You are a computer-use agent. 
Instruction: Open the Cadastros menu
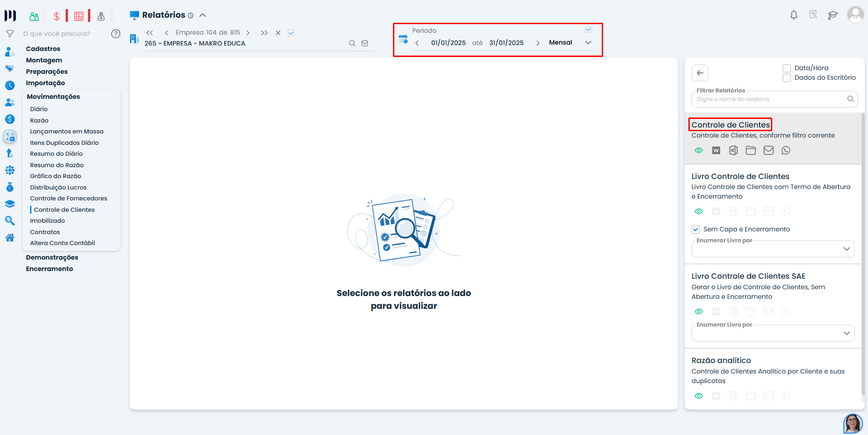(x=43, y=49)
